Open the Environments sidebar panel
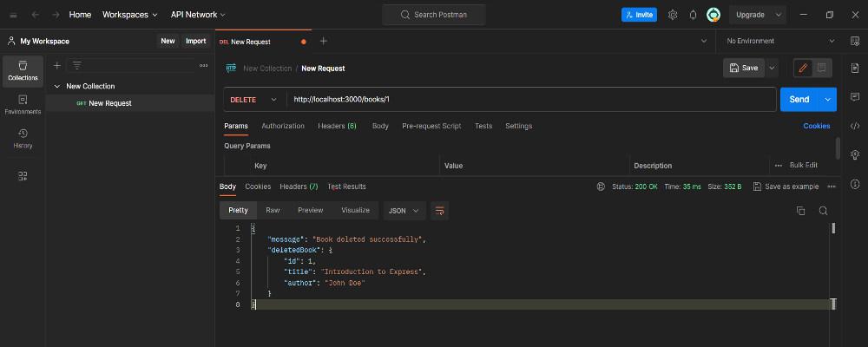This screenshot has height=347, width=868. point(23,104)
